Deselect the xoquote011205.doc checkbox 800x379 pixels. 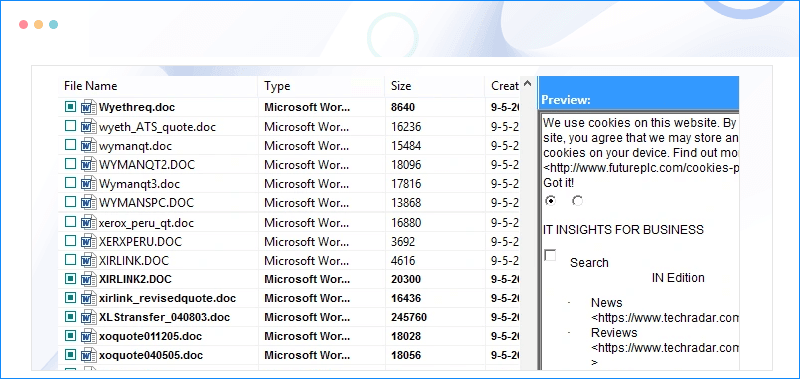pos(70,336)
